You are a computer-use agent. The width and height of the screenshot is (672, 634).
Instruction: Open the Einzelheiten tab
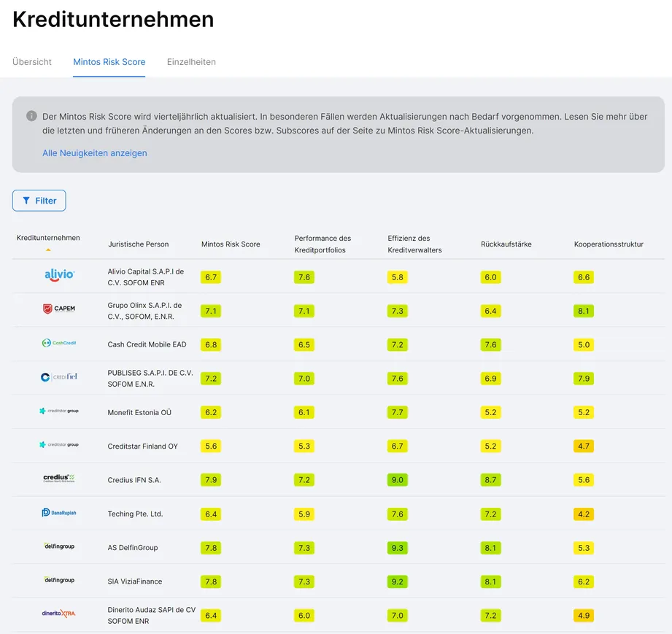coord(191,62)
